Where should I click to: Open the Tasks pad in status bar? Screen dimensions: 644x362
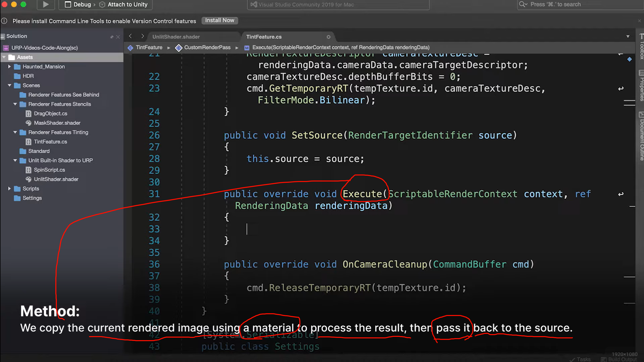tap(580, 359)
